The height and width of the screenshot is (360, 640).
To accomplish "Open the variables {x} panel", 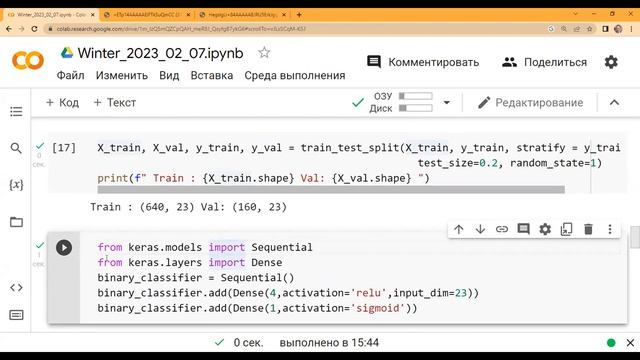I will (x=16, y=184).
